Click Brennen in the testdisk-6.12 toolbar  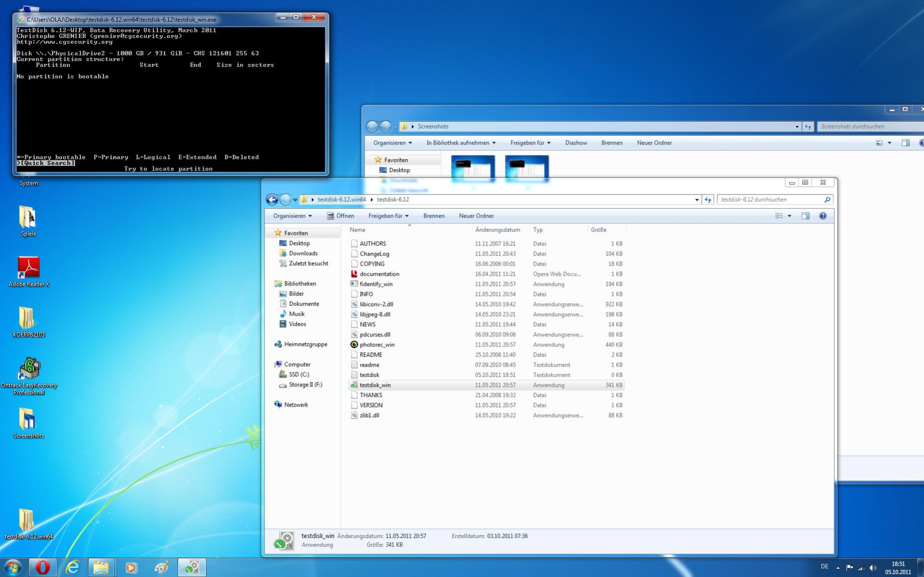pyautogui.click(x=434, y=216)
